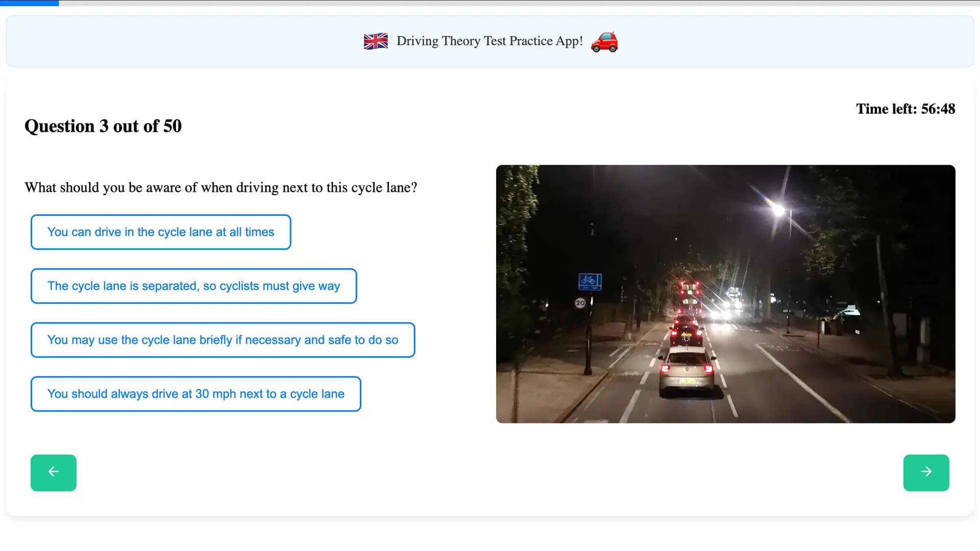This screenshot has height=551, width=980.
Task: Click the 'Question 3 out of 50' heading
Action: (x=103, y=126)
